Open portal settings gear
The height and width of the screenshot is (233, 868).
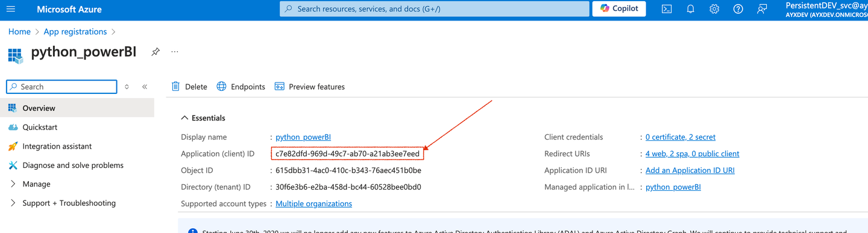[714, 9]
